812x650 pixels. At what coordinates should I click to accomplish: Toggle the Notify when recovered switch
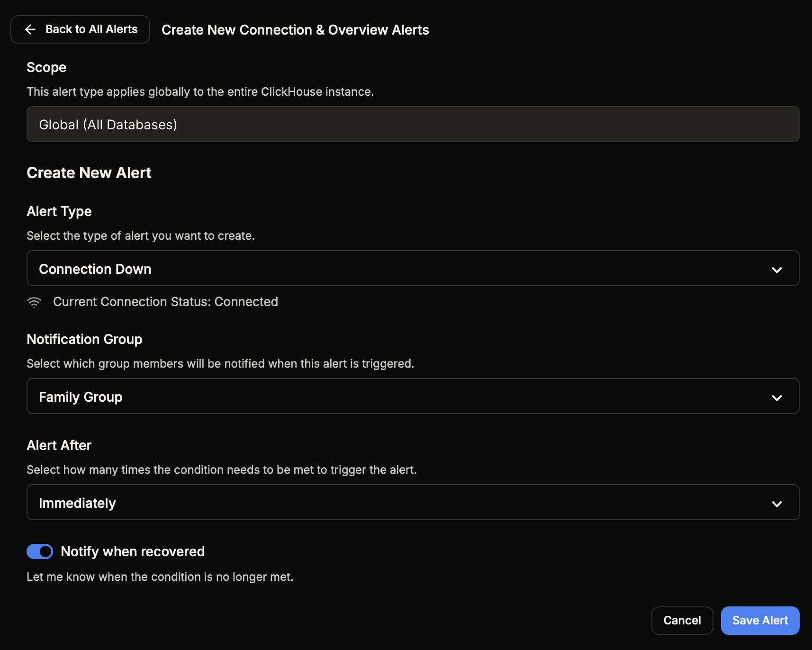tap(40, 551)
